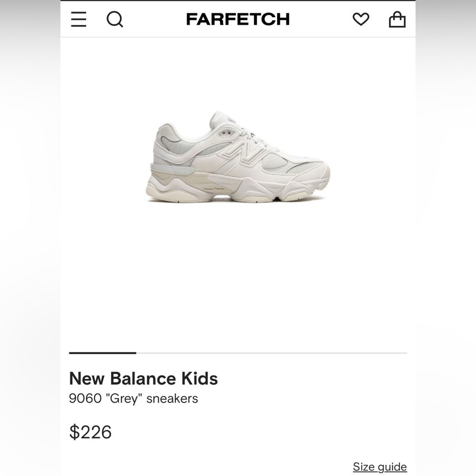Viewport: 476px width, 476px height.
Task: Click the New Balance Kids brand name
Action: (x=144, y=379)
